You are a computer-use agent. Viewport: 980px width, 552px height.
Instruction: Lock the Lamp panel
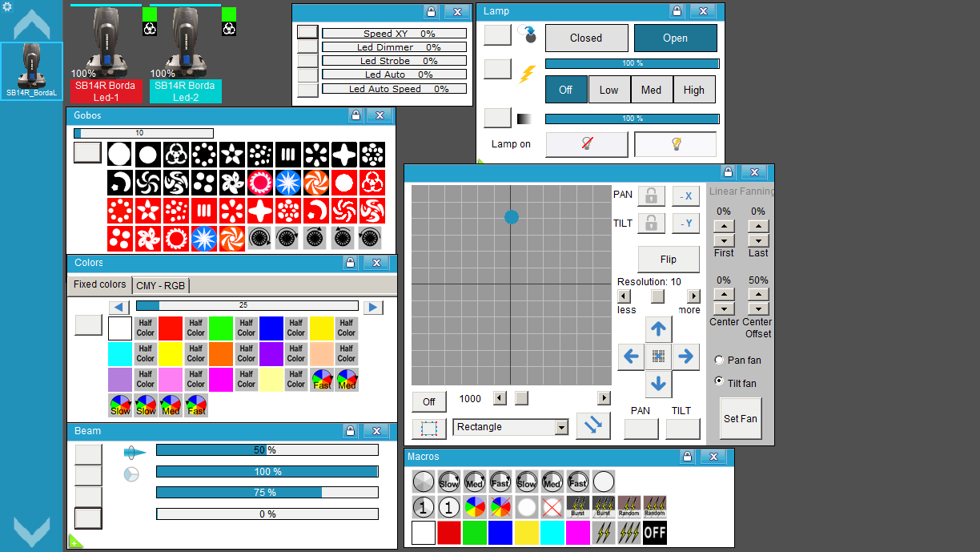click(677, 12)
